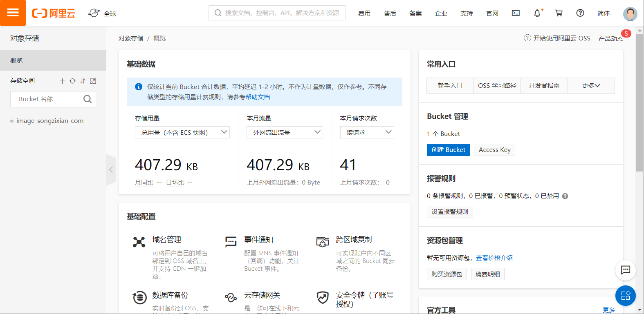Click 更多 next to 官方工具
Screen dimensions: 644x314
pos(609,310)
